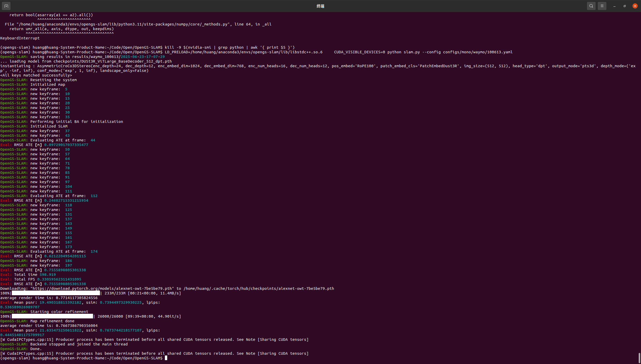641x364 pixels.
Task: Click ssim value 0.7394497329930225
Action: point(121,302)
